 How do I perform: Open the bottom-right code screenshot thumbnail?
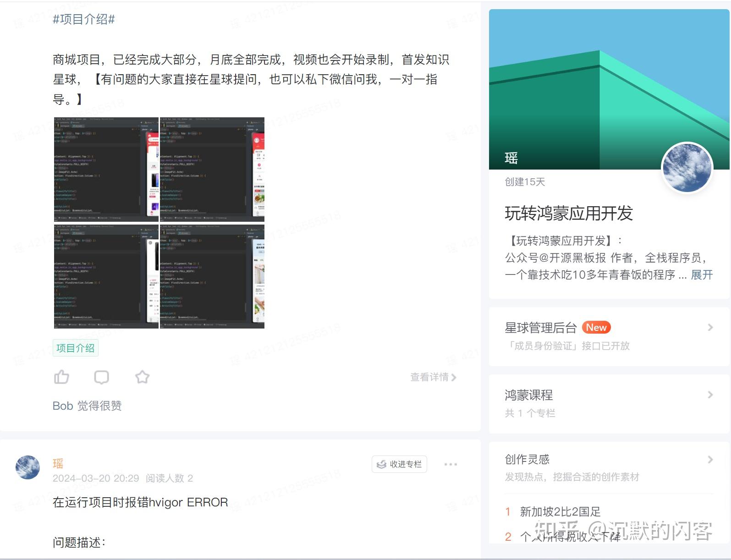coord(212,276)
